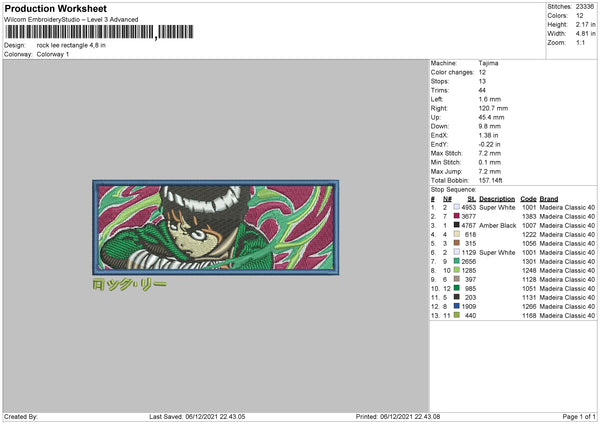Click the Description column header

point(497,199)
